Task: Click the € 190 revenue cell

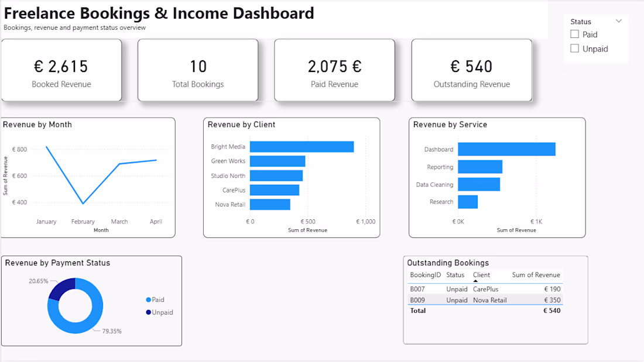Action: (x=552, y=289)
